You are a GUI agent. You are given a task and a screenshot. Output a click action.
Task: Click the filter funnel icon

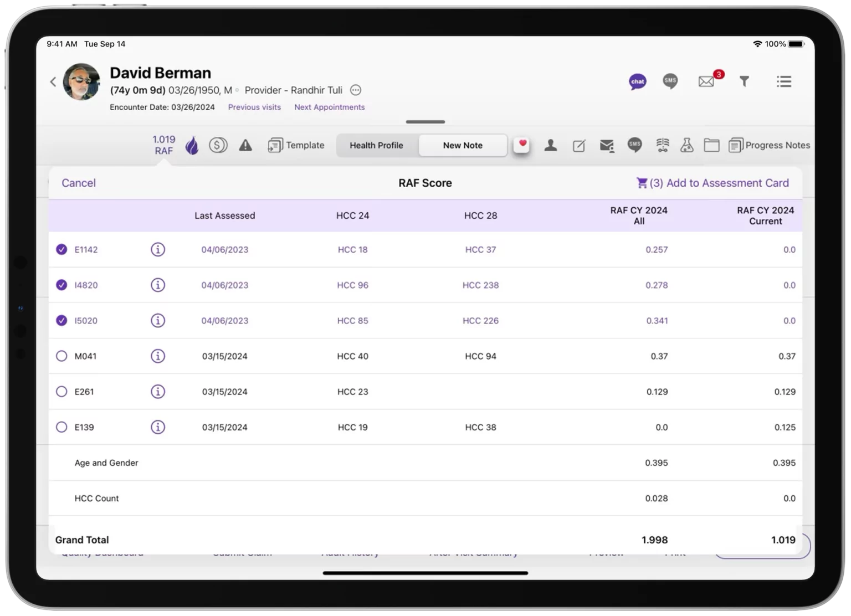pyautogui.click(x=744, y=82)
